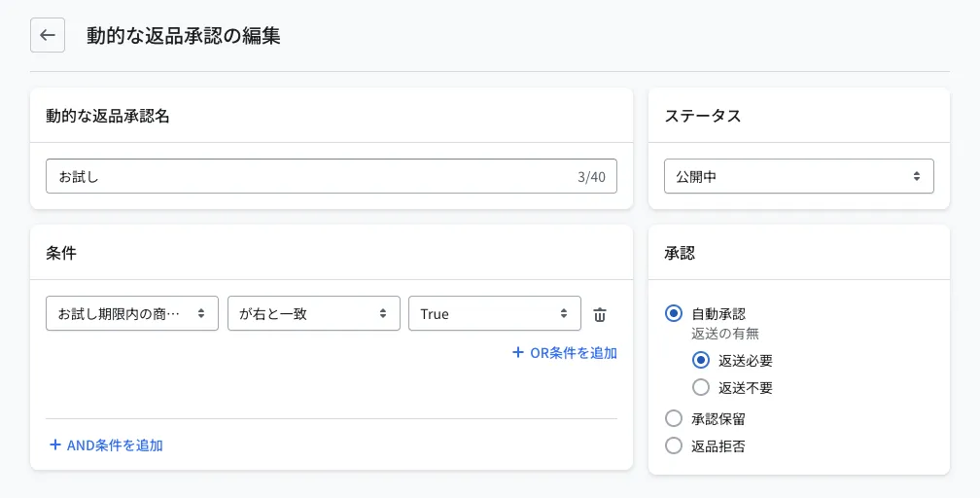The width and height of the screenshot is (980, 498).
Task: Add an AND condition via AND条件を追加
Action: point(106,445)
